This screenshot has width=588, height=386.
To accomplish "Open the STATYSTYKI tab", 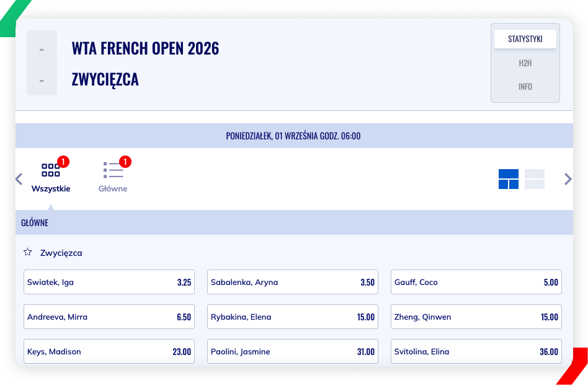I will click(525, 39).
